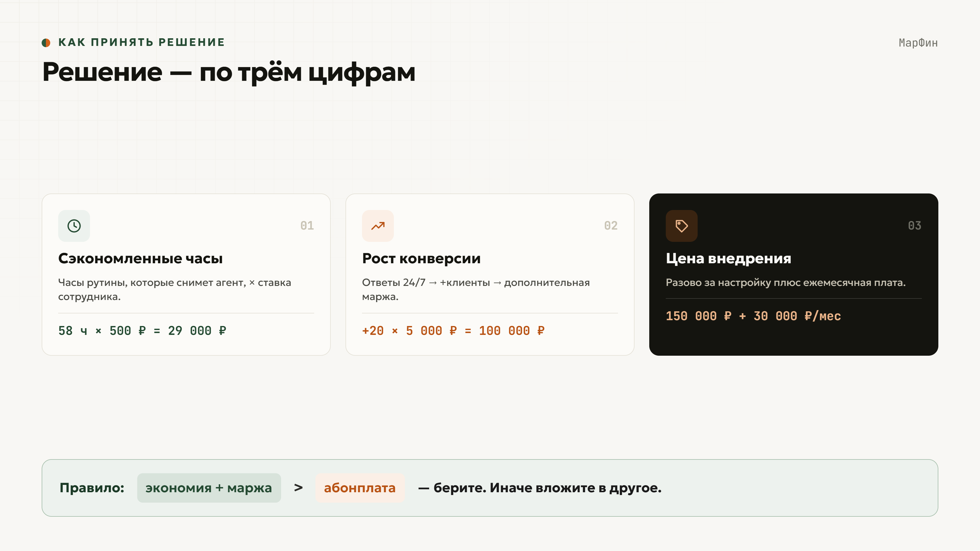Image resolution: width=980 pixels, height=551 pixels.
Task: Click the trending-up arrow icon on Рост конверсии card
Action: pos(378,226)
